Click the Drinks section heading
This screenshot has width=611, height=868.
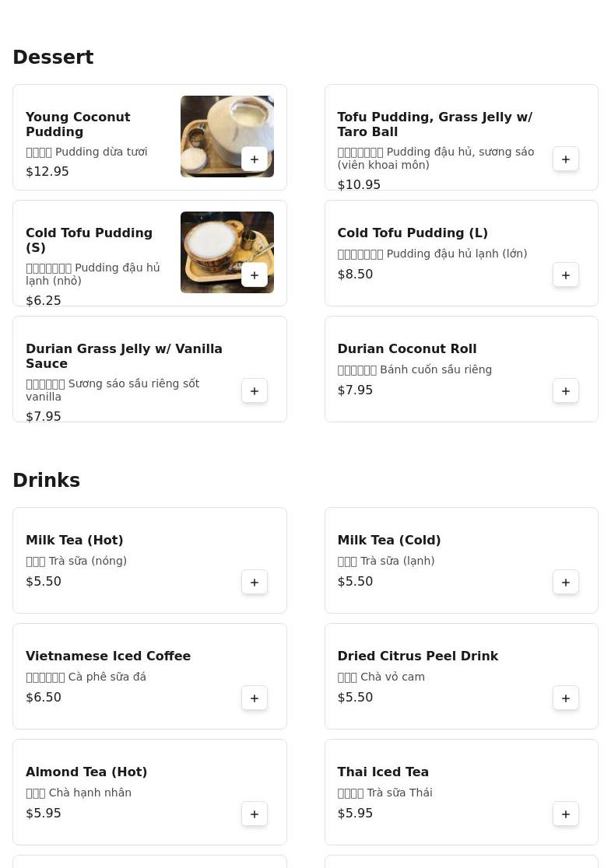[x=46, y=480]
